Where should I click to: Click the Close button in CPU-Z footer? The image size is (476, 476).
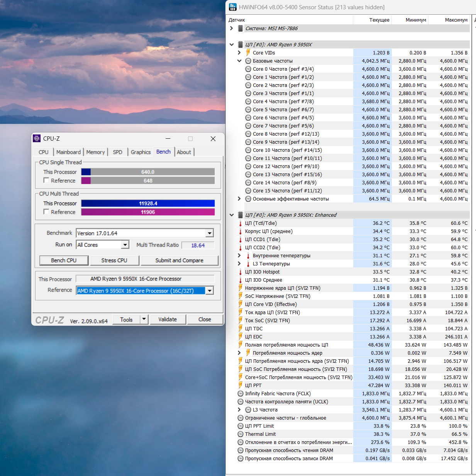205,320
